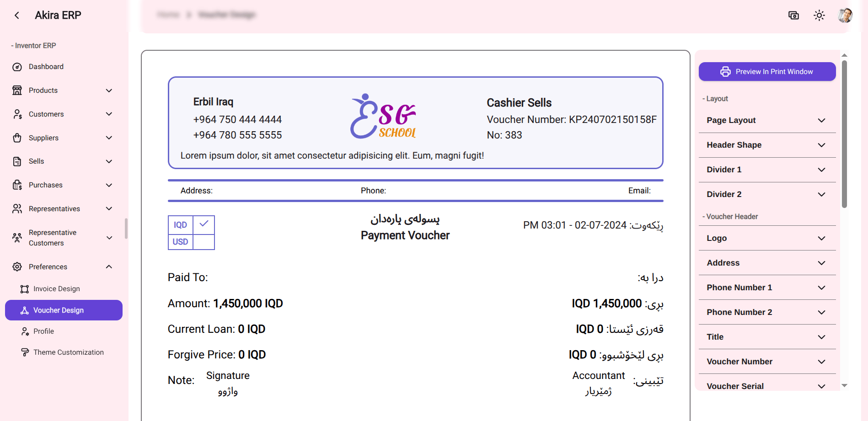
Task: Click the scroll up arrow in right panel
Action: 844,55
